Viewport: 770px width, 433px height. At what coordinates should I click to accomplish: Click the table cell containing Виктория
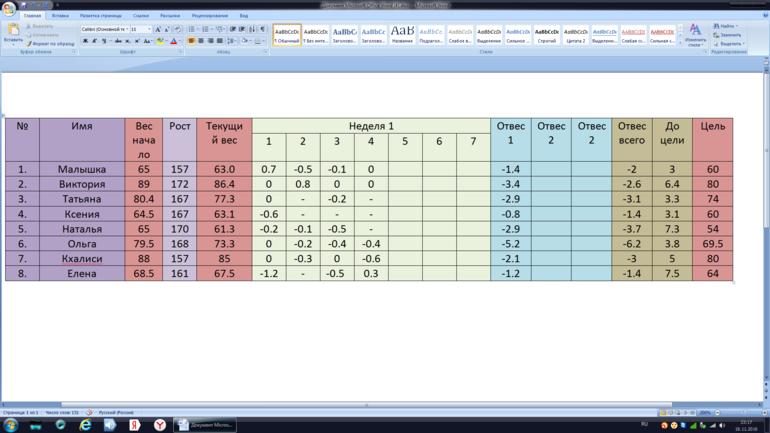tap(82, 184)
